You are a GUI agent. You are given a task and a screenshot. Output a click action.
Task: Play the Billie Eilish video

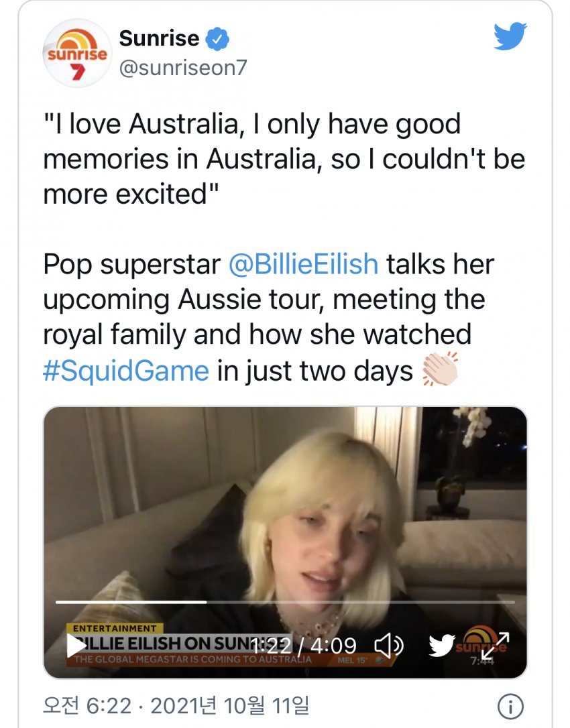76,646
